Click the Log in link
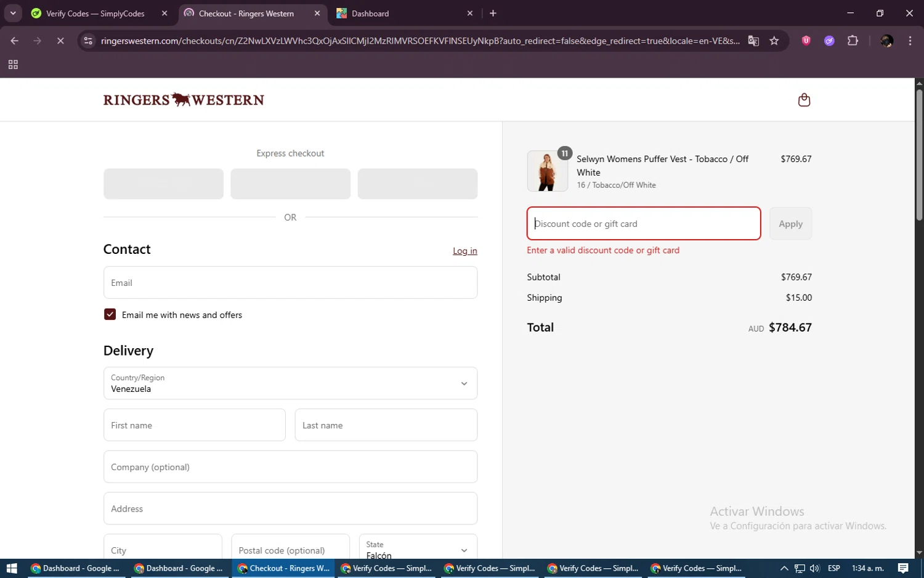 click(464, 251)
